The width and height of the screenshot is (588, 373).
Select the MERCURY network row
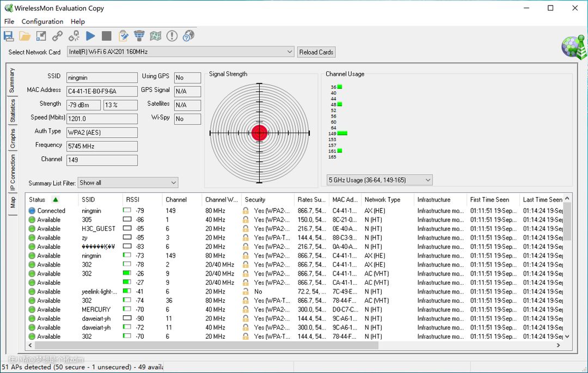96,309
